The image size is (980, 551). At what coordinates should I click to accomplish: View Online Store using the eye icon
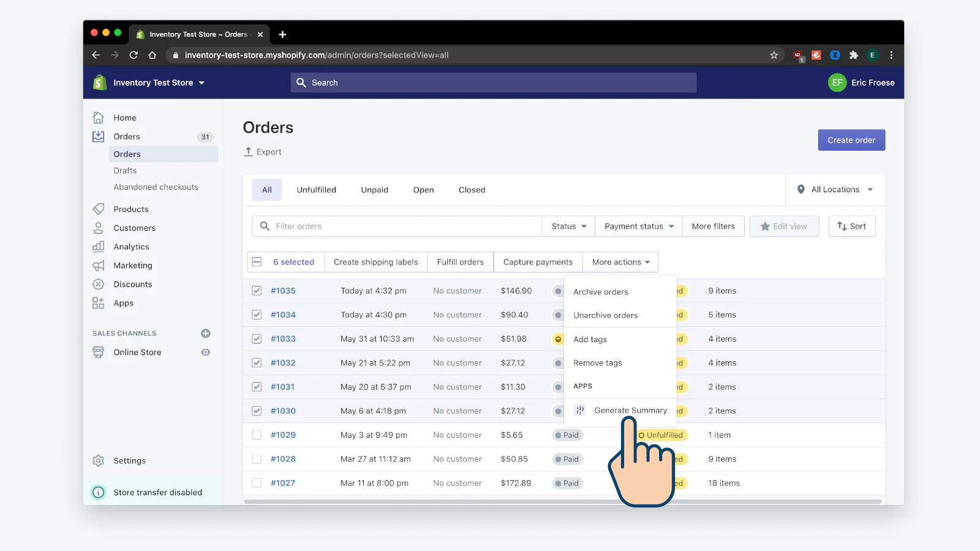pyautogui.click(x=206, y=353)
